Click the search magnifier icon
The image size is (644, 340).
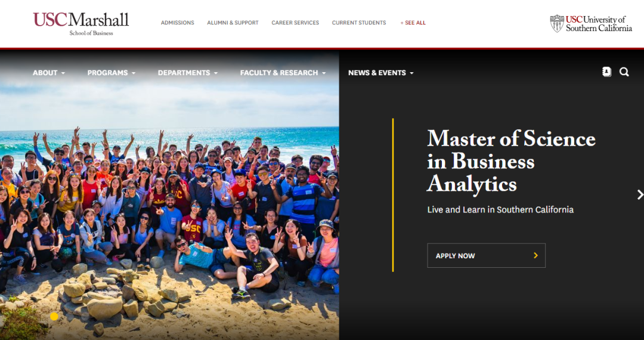(x=624, y=72)
